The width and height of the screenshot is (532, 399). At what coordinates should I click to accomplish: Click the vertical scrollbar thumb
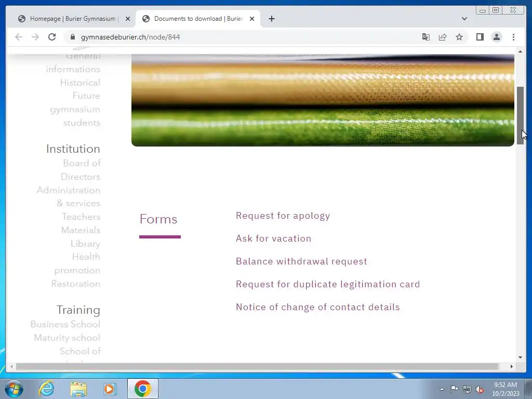520,115
